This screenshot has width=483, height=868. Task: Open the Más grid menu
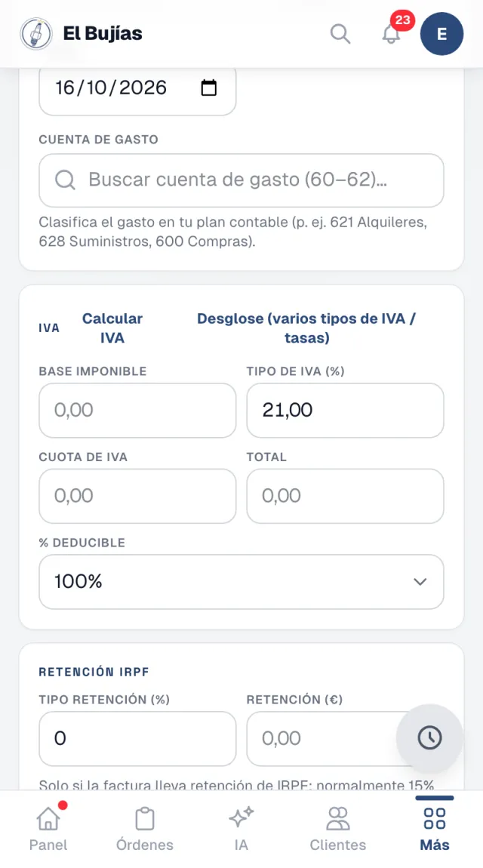pyautogui.click(x=434, y=828)
